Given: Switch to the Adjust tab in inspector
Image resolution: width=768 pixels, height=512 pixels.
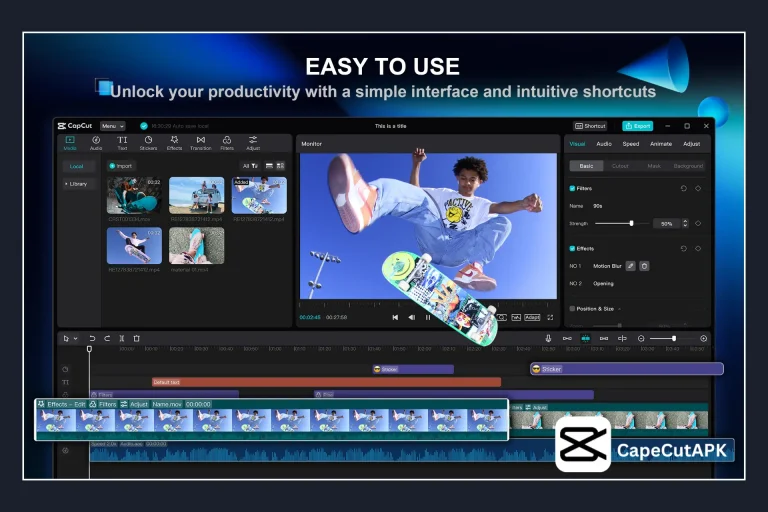Looking at the screenshot, I should 692,144.
